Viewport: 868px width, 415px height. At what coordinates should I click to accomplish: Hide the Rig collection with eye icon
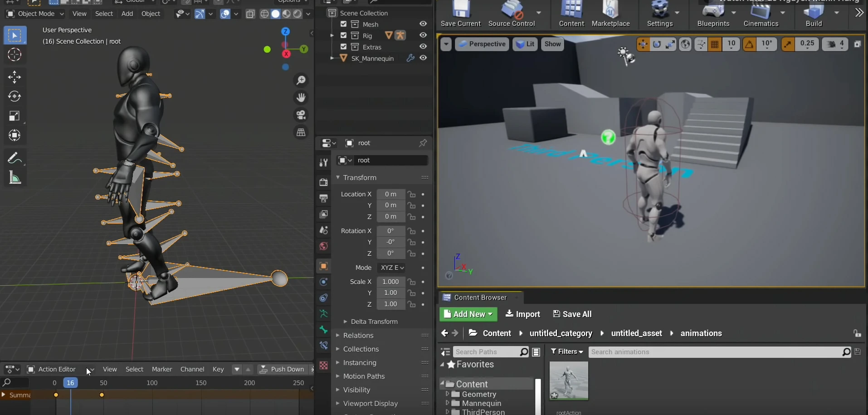click(x=423, y=35)
